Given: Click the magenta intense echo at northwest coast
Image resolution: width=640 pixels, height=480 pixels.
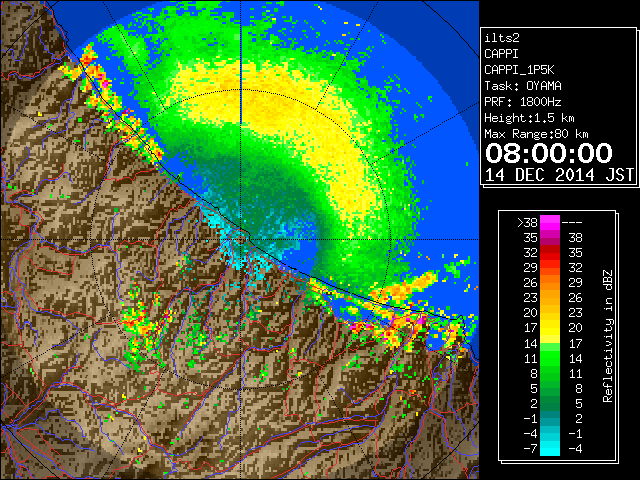Looking at the screenshot, I should (106, 83).
